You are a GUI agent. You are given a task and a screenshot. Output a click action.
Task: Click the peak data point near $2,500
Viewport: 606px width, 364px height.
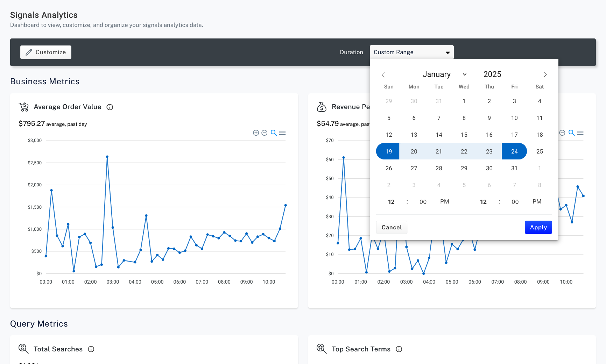tap(107, 157)
